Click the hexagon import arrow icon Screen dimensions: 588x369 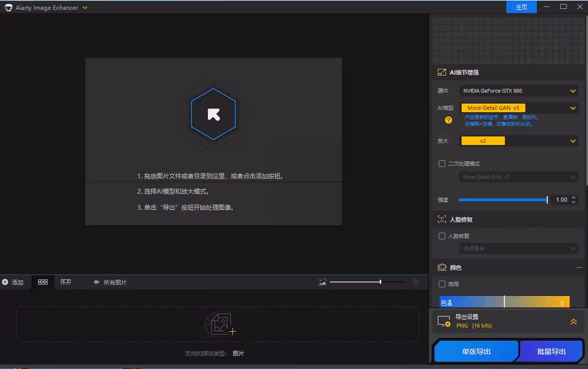click(x=213, y=114)
